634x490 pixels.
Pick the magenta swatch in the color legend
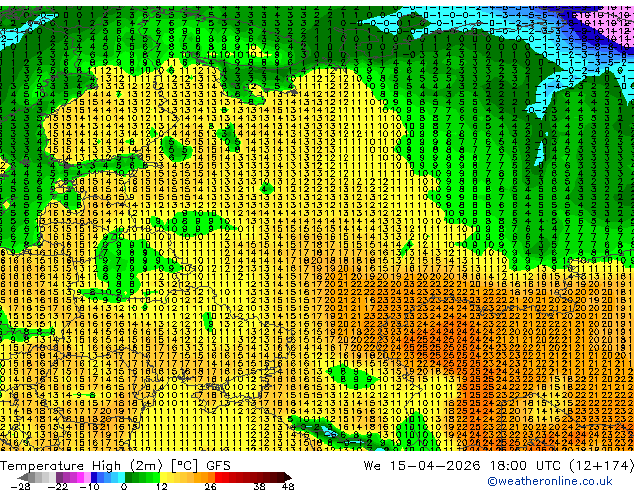pos(80,477)
